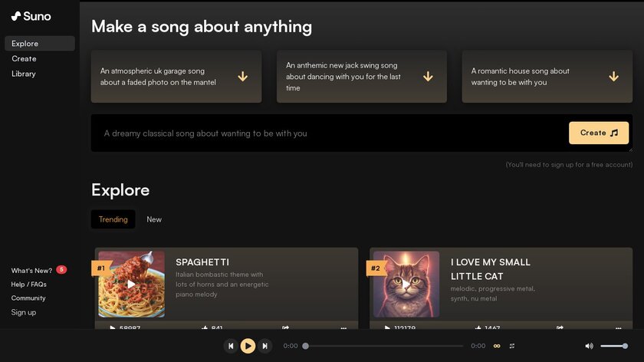Toggle the infinite loop playback icon
Viewport: 644px width, 362px height.
click(x=497, y=346)
